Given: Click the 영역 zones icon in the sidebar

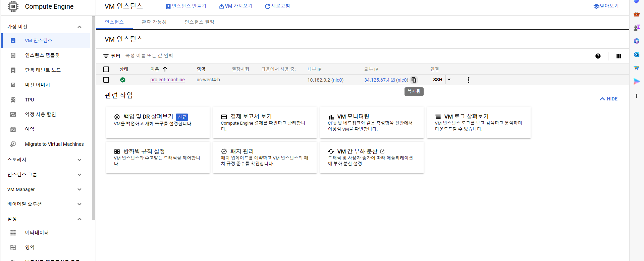Looking at the screenshot, I should 13,248.
